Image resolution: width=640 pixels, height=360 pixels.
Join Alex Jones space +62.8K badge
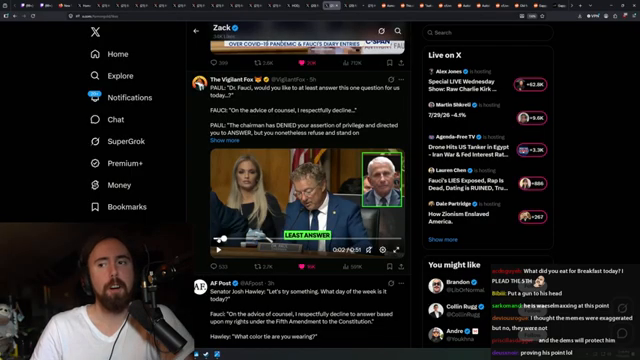point(531,84)
